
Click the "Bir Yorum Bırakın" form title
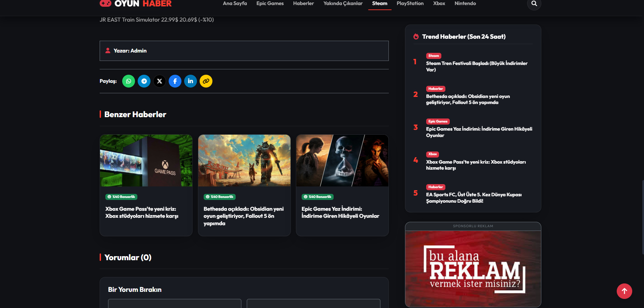click(x=135, y=289)
